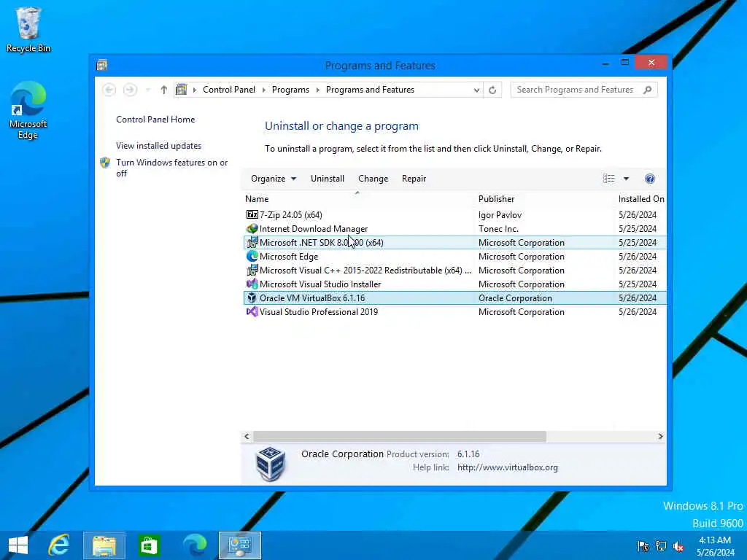747x560 pixels.
Task: Click the Uninstall toolbar command
Action: pyautogui.click(x=328, y=179)
